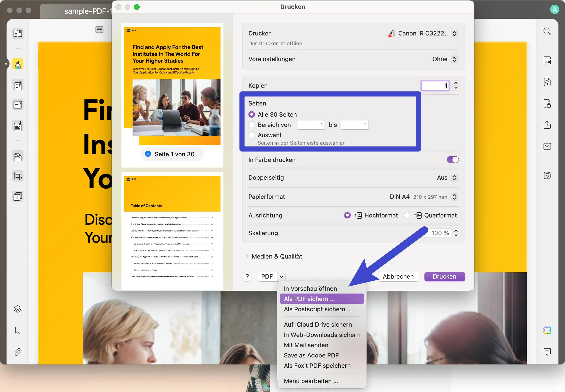Select the crop tool in the left sidebar
Viewport: 565px width, 392px height.
point(18,175)
